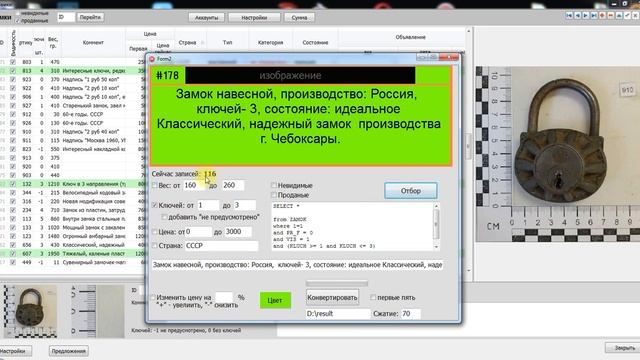Toggle the Ключей keys filter checkbox
640x360 pixels.
(155, 205)
